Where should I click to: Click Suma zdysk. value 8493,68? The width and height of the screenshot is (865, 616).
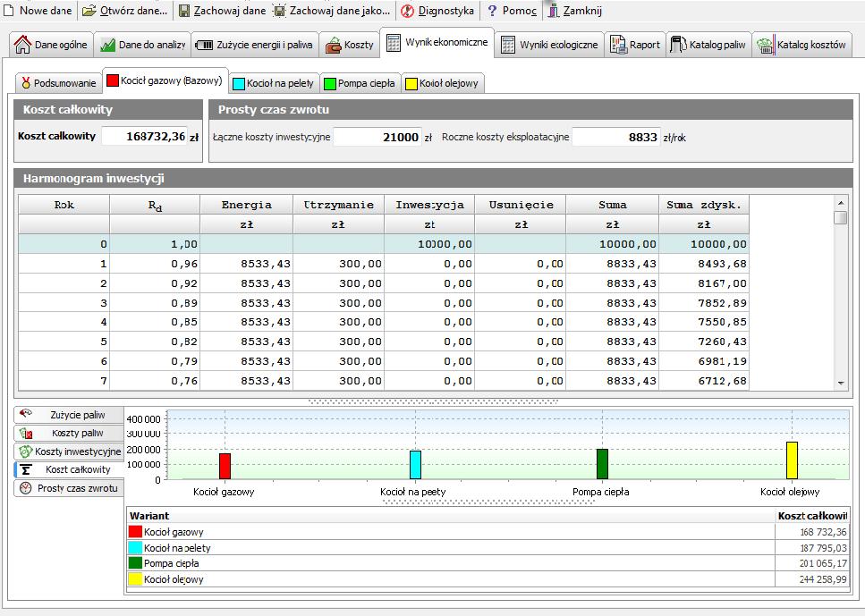(704, 264)
